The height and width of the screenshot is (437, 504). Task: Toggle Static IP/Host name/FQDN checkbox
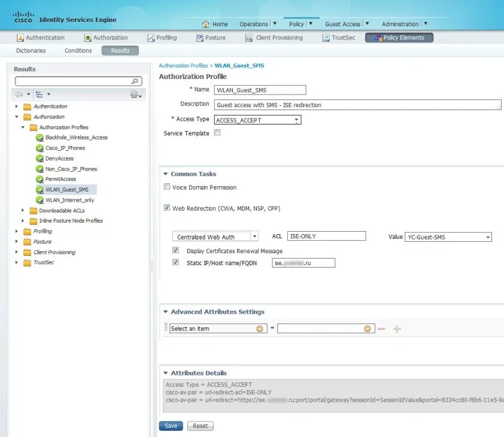(x=176, y=262)
